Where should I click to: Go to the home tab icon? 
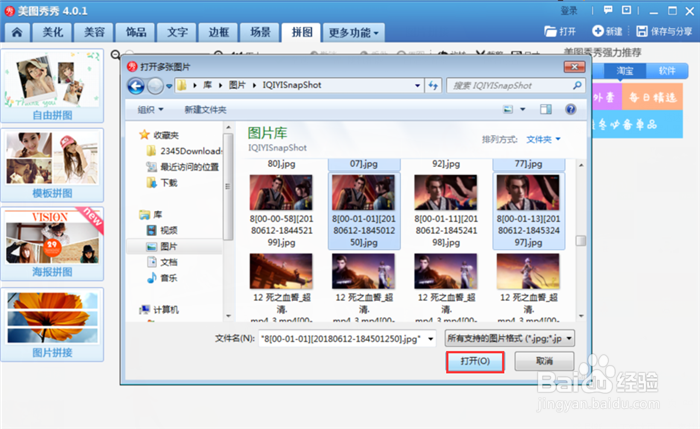click(x=17, y=32)
